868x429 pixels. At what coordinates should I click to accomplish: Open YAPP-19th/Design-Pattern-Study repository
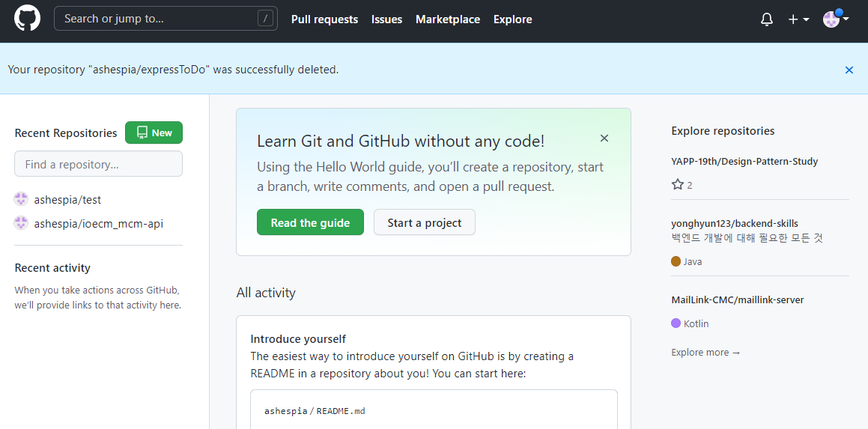pos(744,162)
